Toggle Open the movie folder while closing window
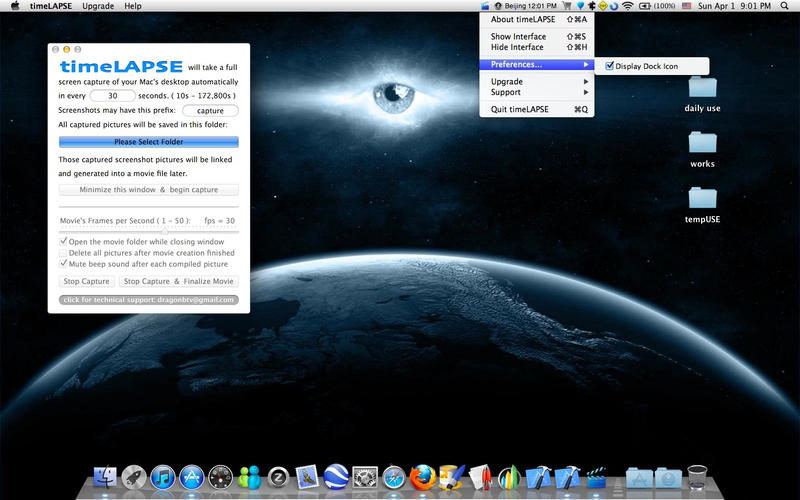This screenshot has height=500, width=800. (x=63, y=241)
